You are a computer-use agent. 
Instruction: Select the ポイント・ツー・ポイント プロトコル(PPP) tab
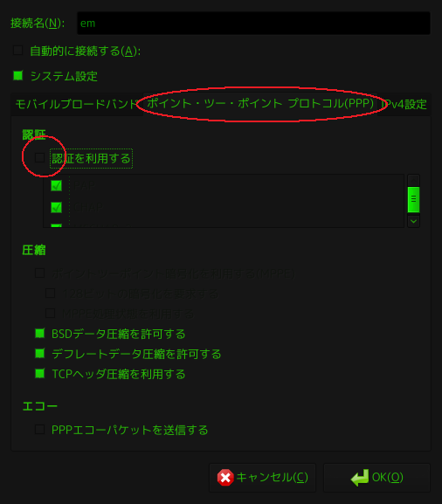coord(260,104)
